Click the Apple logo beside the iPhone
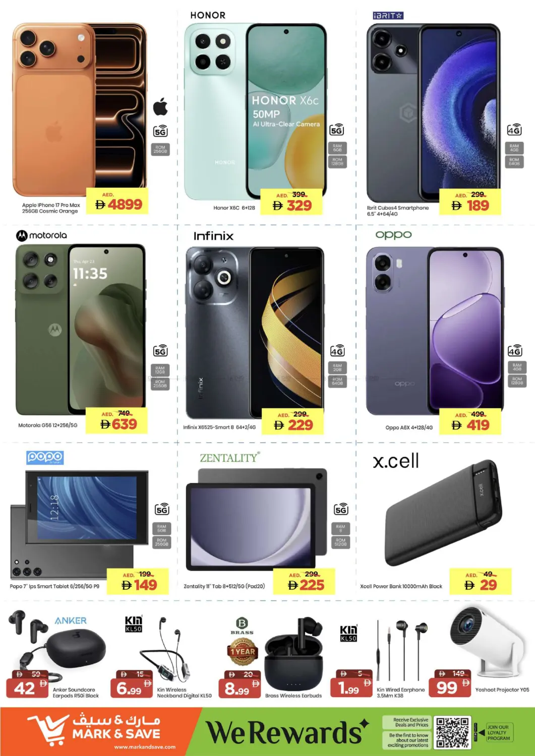 click(x=160, y=106)
